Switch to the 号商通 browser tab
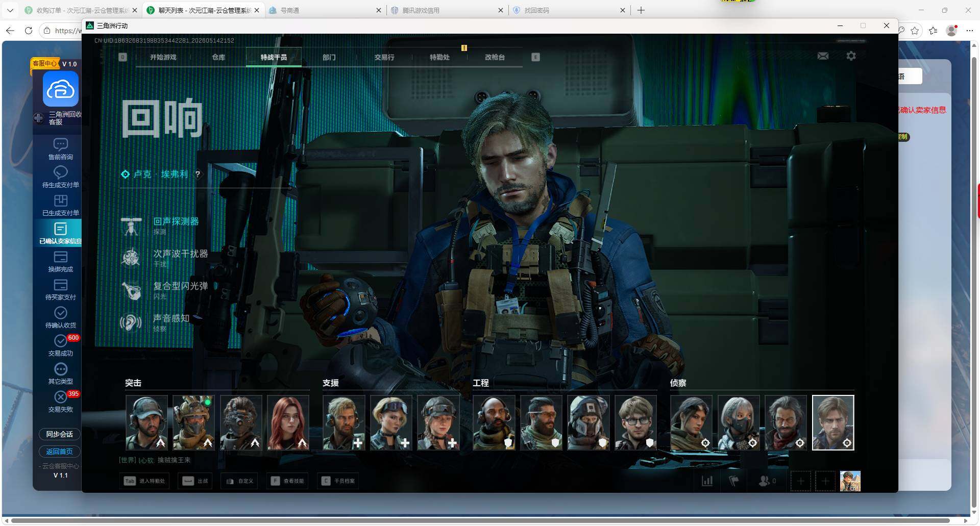Image resolution: width=980 pixels, height=526 pixels. [x=325, y=10]
